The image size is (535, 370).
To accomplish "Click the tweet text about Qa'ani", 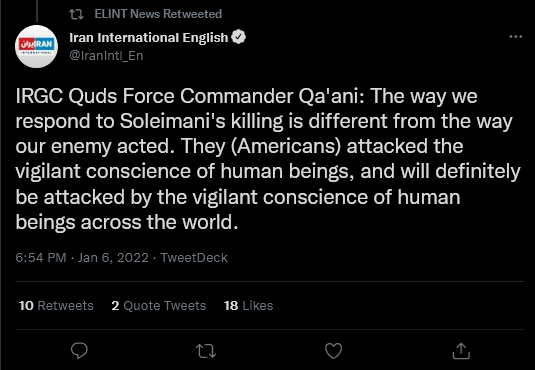I will [268, 159].
